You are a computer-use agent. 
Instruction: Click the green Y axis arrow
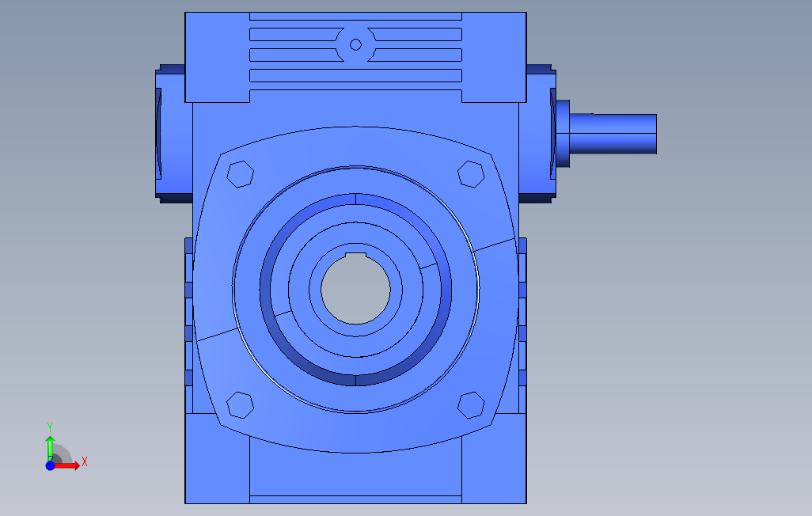50,448
